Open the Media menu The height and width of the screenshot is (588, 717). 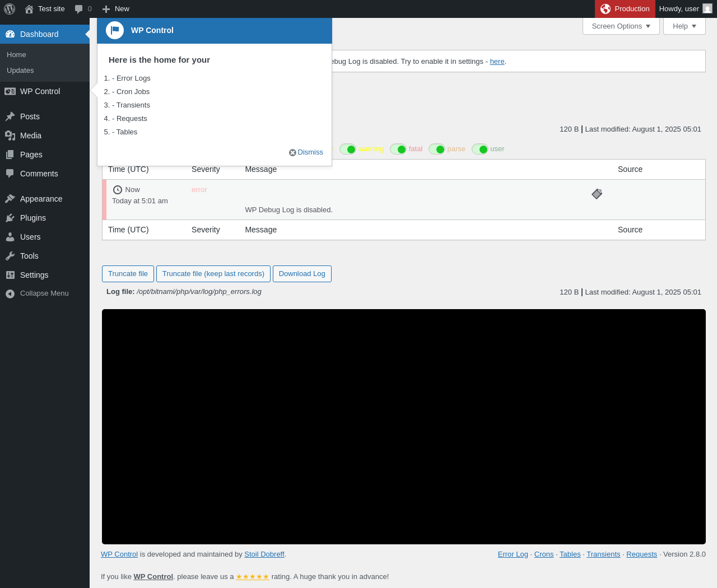pos(45,136)
